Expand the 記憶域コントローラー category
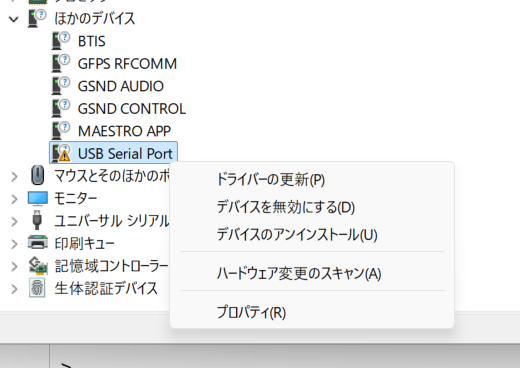 click(14, 266)
